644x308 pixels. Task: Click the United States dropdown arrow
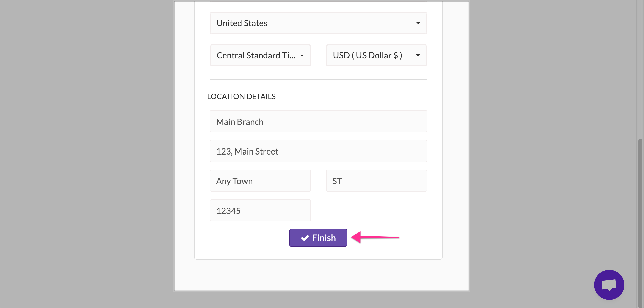click(x=418, y=23)
